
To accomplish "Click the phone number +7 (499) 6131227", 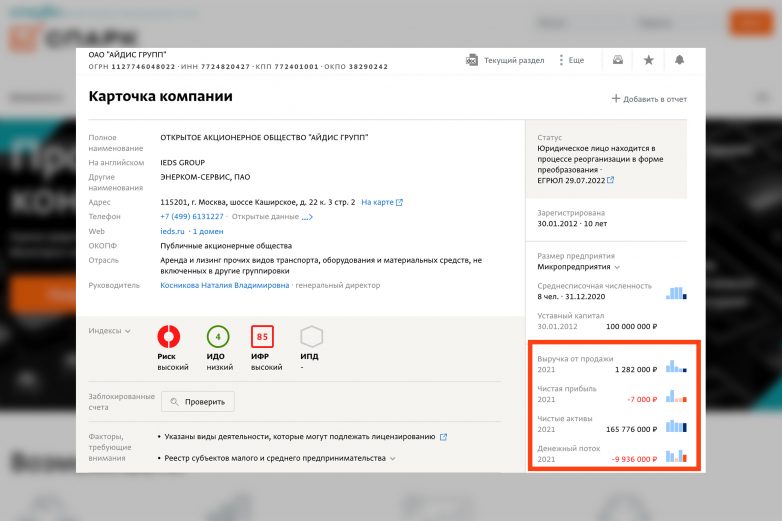I will point(192,216).
